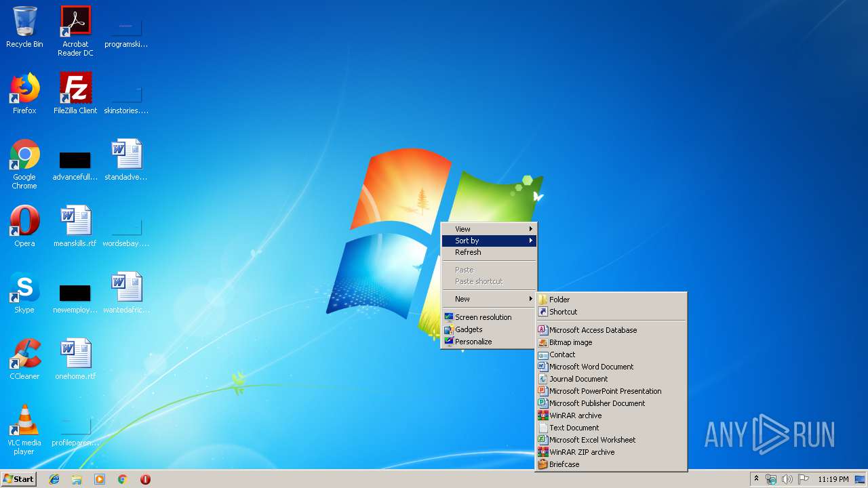This screenshot has width=868, height=488.
Task: Open Screen resolution settings
Action: tap(489, 317)
